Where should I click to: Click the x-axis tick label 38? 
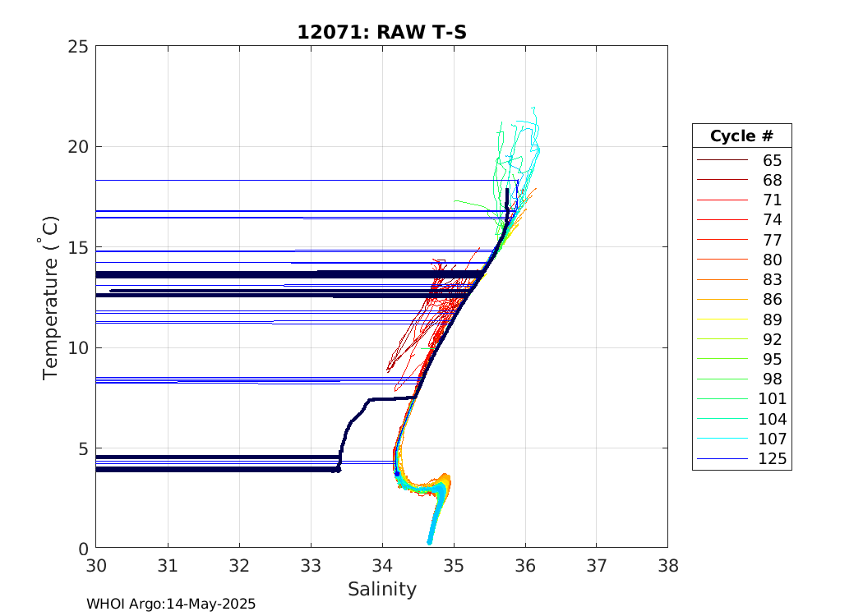667,566
